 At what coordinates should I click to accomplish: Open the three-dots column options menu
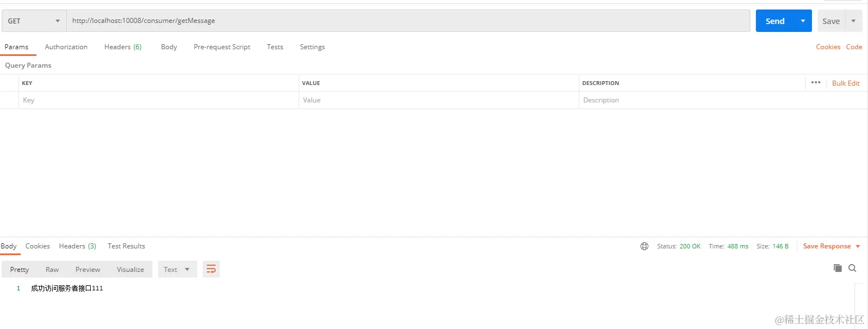click(x=816, y=83)
